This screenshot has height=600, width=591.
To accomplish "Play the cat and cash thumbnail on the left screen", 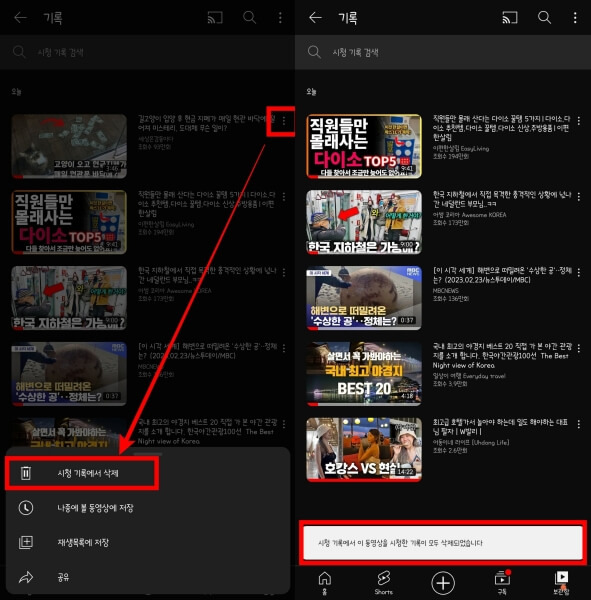I will coord(69,146).
